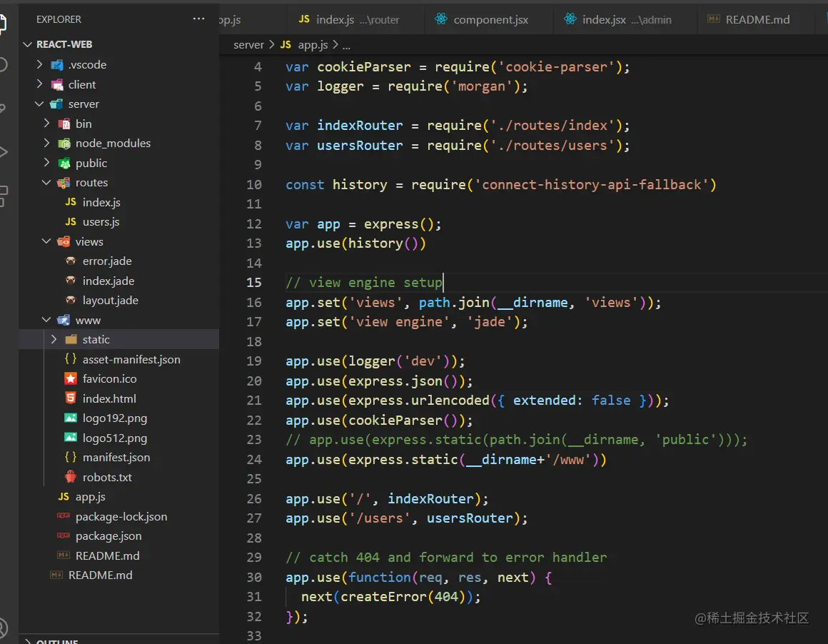Click the npm icon of package-lock.json
The width and height of the screenshot is (828, 644).
pos(64,515)
